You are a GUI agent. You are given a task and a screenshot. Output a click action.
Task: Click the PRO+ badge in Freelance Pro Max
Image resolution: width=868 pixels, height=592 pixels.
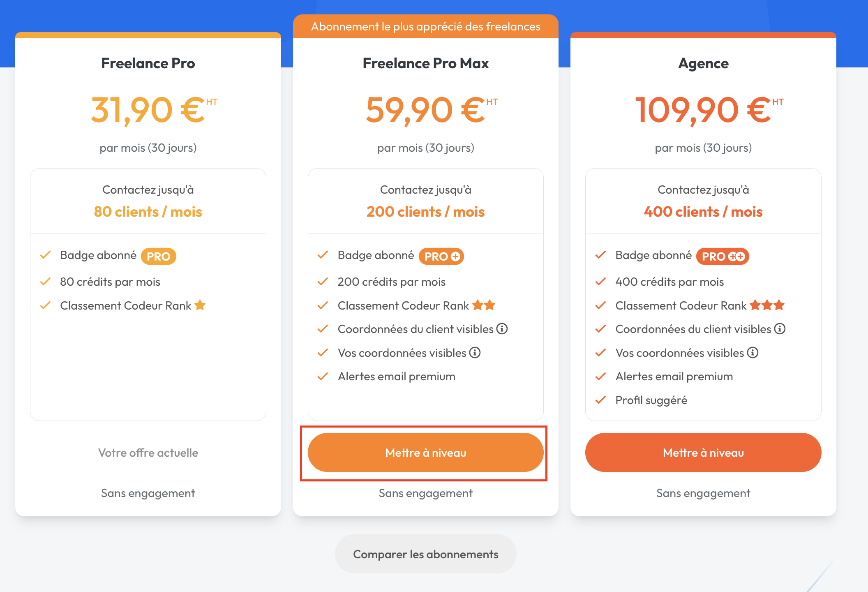click(x=441, y=256)
